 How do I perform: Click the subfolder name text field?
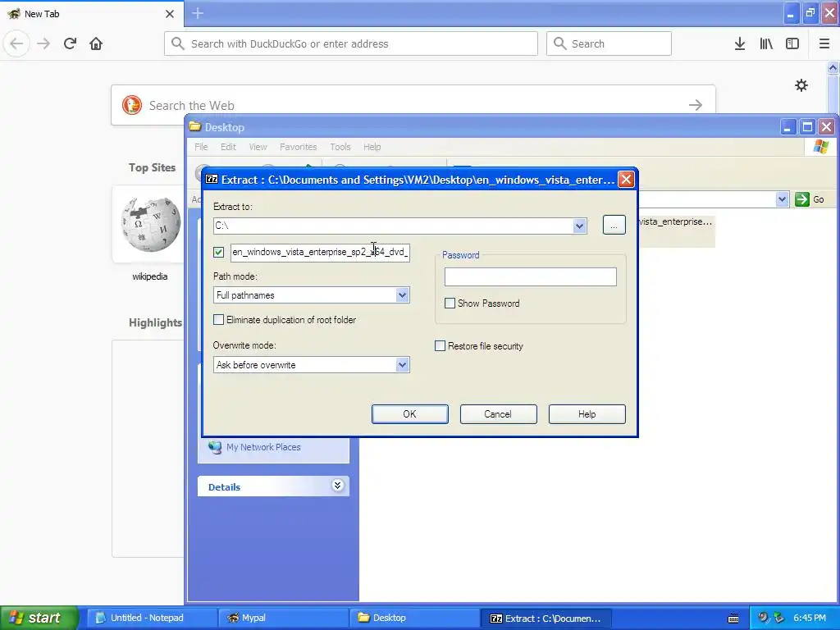321,252
